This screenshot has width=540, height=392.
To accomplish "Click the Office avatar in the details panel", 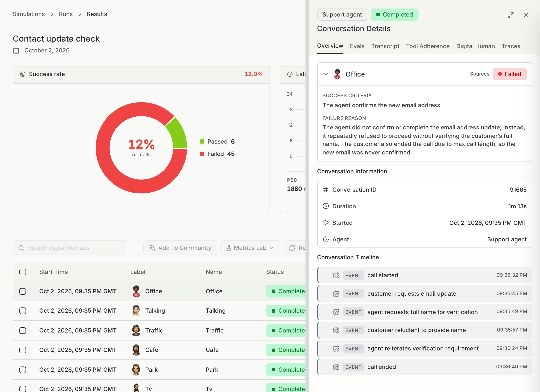I will 337,74.
